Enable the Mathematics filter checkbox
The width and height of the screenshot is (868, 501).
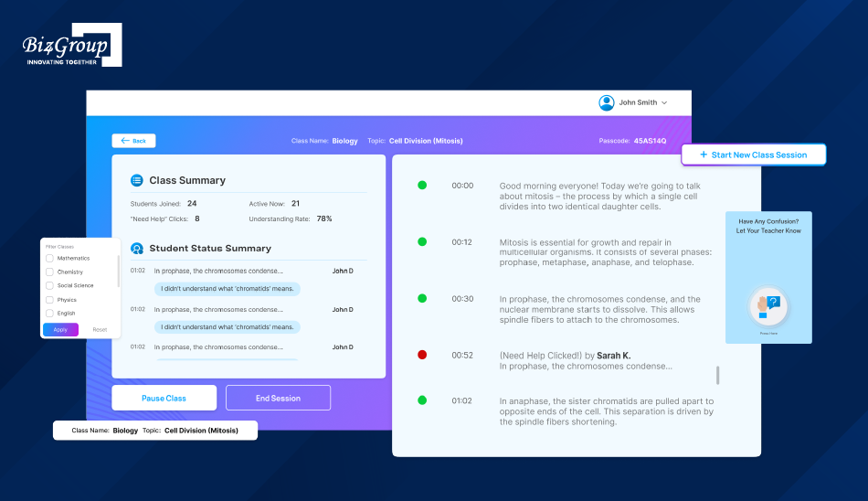[50, 259]
